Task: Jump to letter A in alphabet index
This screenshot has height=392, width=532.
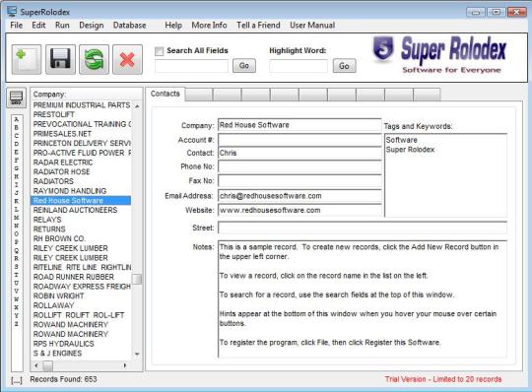Action: 17,119
